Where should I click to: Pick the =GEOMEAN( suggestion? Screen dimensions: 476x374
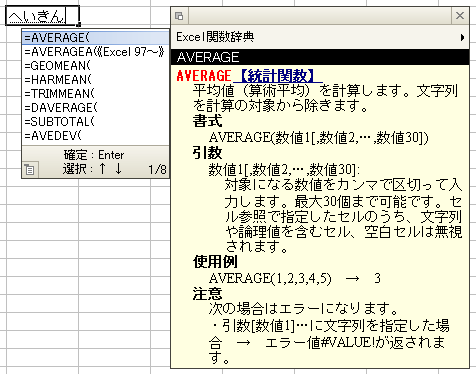pos(96,66)
